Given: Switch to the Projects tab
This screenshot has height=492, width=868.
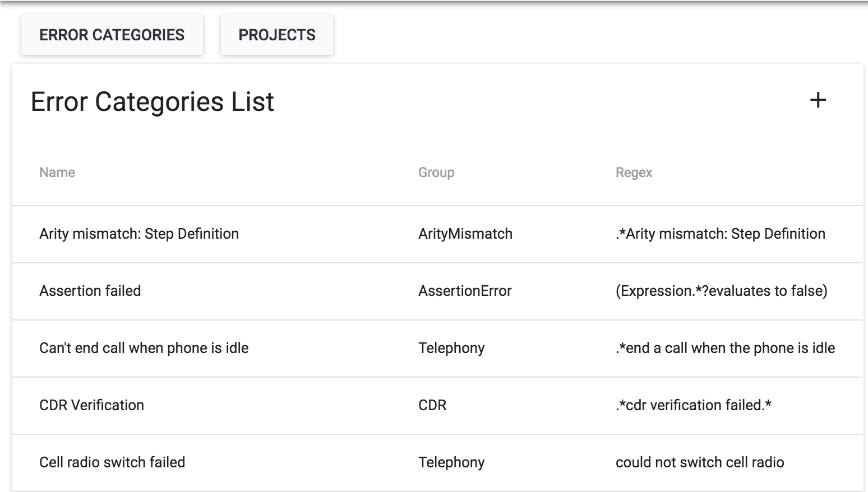Looking at the screenshot, I should point(277,35).
